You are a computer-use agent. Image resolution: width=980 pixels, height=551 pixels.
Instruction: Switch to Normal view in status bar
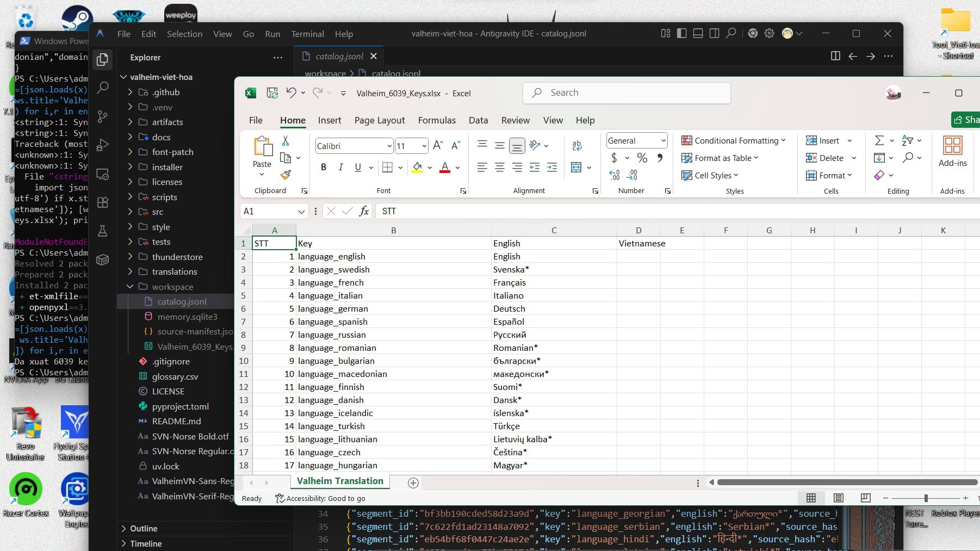811,498
